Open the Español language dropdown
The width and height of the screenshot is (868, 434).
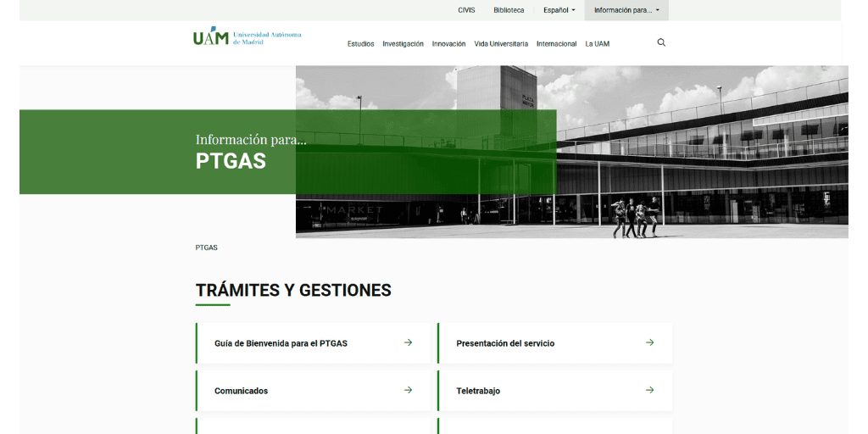[559, 10]
